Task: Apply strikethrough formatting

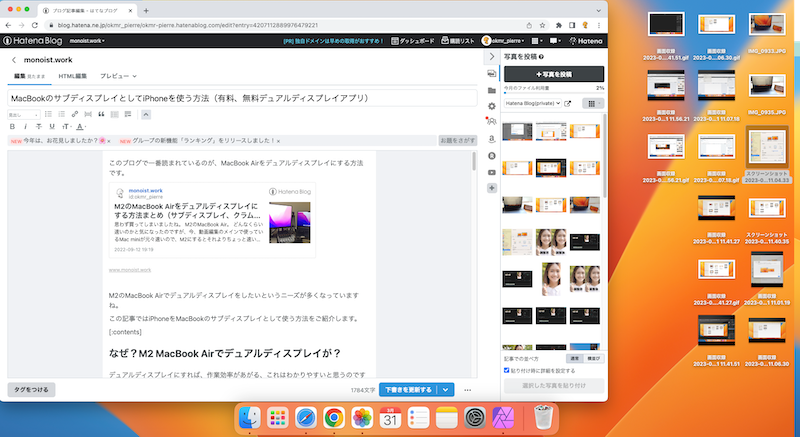Action: coord(39,126)
